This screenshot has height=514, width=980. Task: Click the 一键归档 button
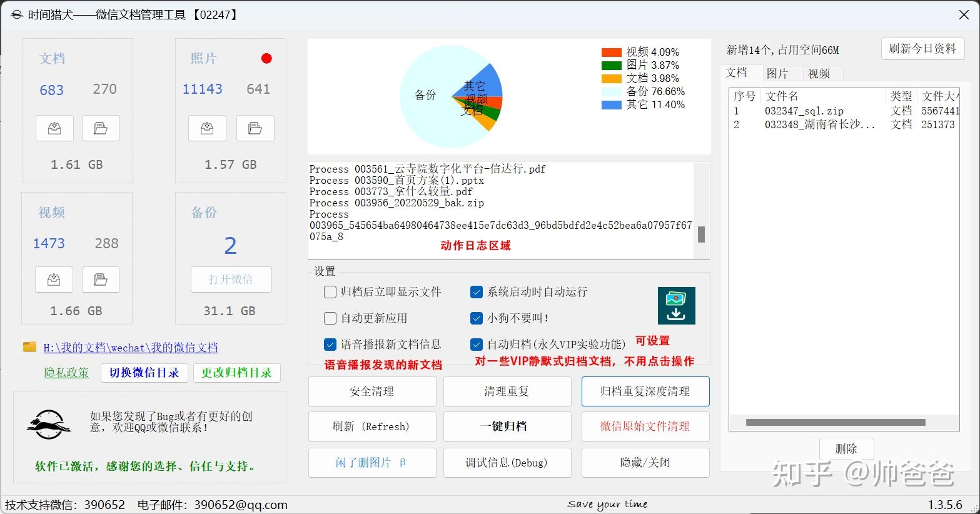coord(507,426)
